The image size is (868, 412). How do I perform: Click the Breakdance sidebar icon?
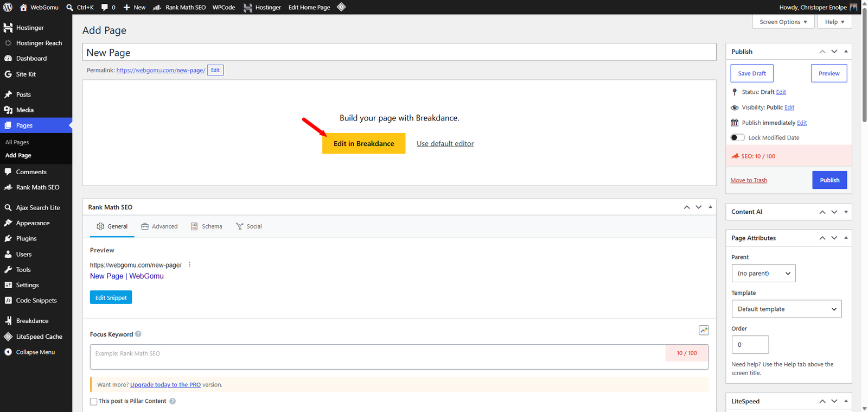click(8, 321)
